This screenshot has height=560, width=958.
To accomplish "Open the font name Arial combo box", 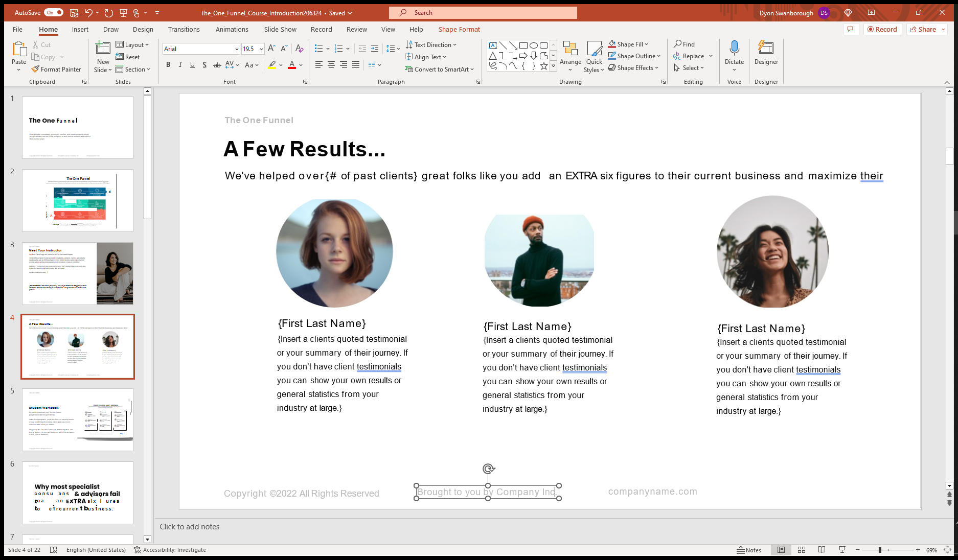I will click(x=201, y=49).
